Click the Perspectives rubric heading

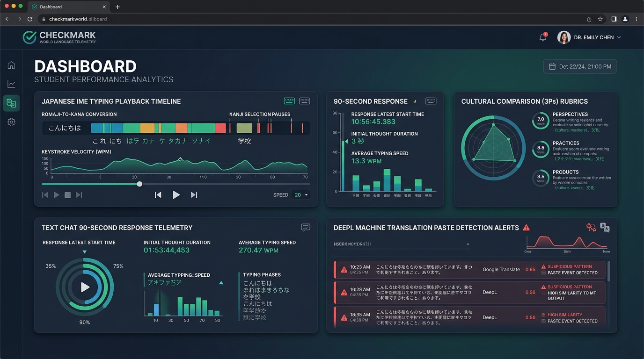(x=570, y=114)
